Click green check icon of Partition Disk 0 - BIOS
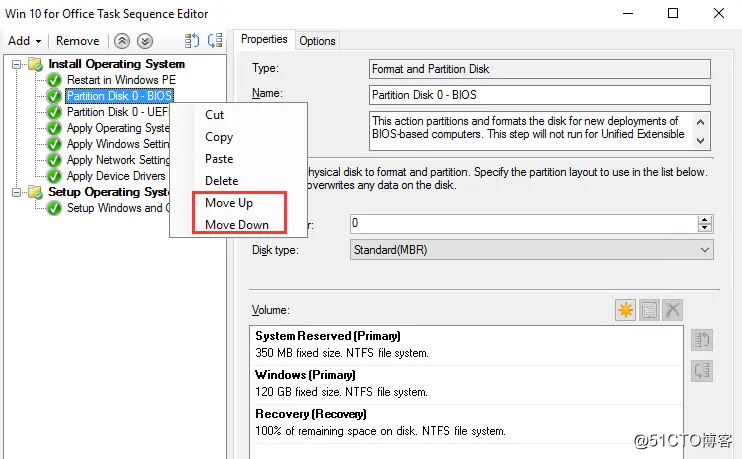 pyautogui.click(x=54, y=97)
